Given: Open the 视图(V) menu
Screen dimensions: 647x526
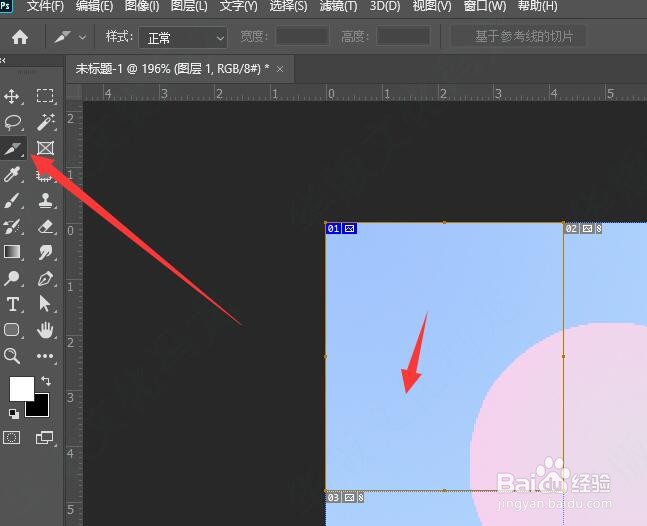Looking at the screenshot, I should [432, 7].
